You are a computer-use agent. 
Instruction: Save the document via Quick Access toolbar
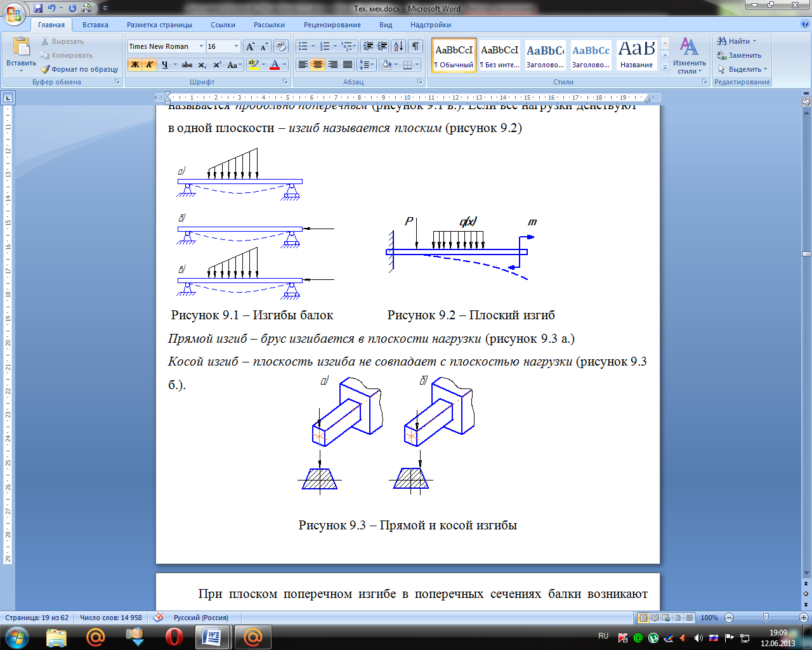click(38, 8)
